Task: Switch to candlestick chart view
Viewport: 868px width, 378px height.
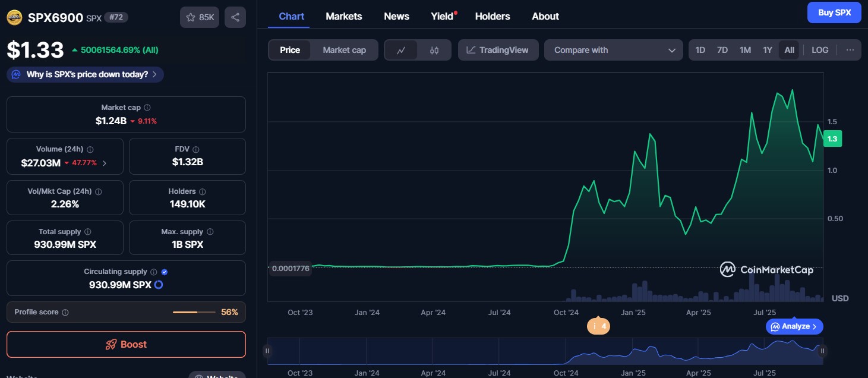Action: pyautogui.click(x=434, y=50)
